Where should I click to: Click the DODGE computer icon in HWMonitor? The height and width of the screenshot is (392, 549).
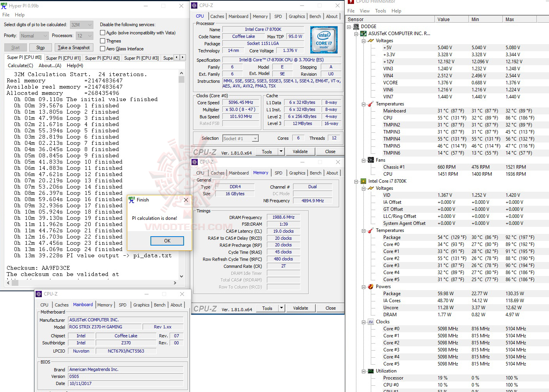coord(356,27)
